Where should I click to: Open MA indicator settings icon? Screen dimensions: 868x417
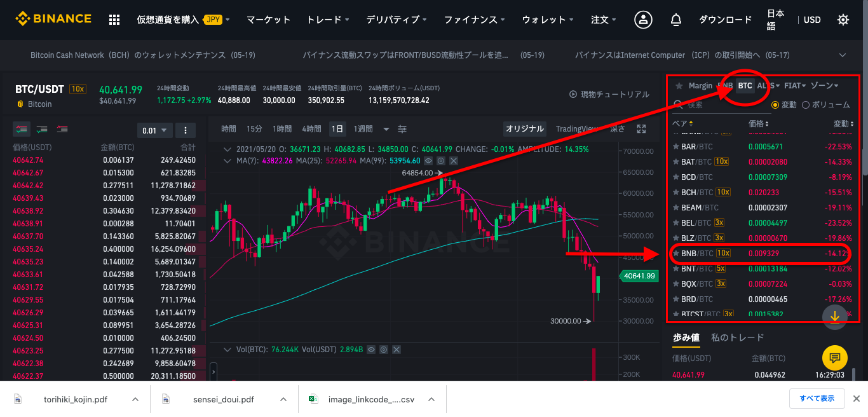pyautogui.click(x=441, y=161)
